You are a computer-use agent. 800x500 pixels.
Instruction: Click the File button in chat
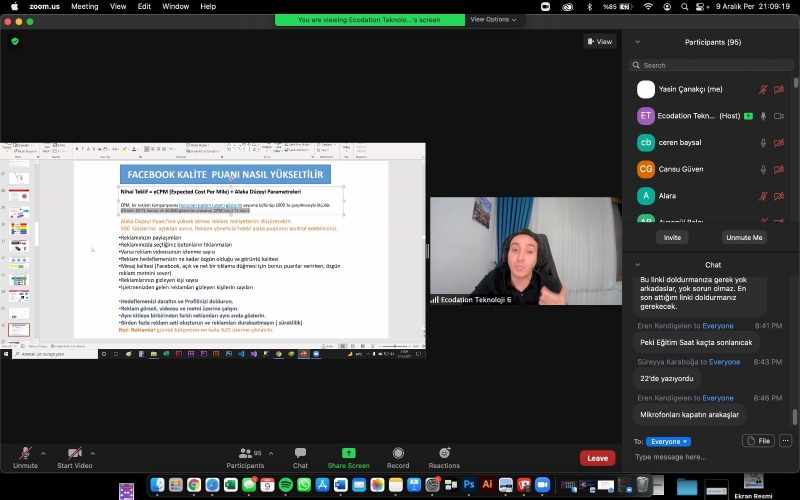[758, 441]
